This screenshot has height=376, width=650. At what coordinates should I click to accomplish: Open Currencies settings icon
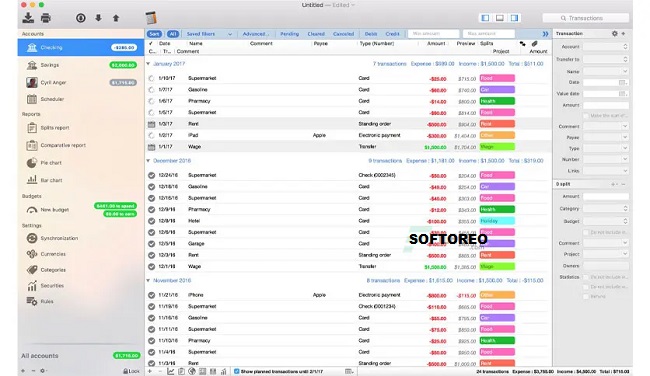click(x=32, y=254)
